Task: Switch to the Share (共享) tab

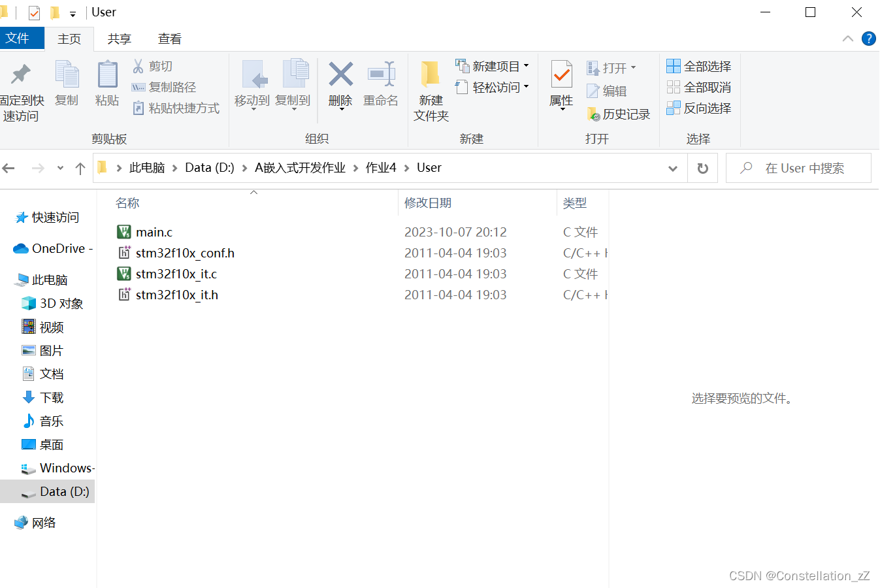Action: point(120,39)
